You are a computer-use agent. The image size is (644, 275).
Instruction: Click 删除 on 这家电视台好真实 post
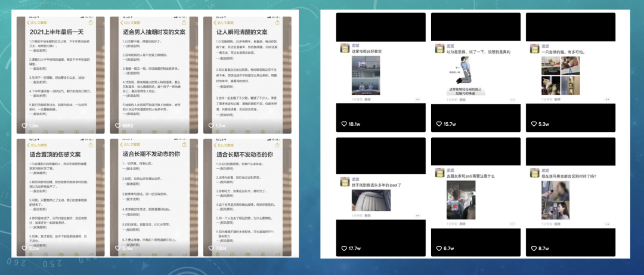click(x=367, y=100)
